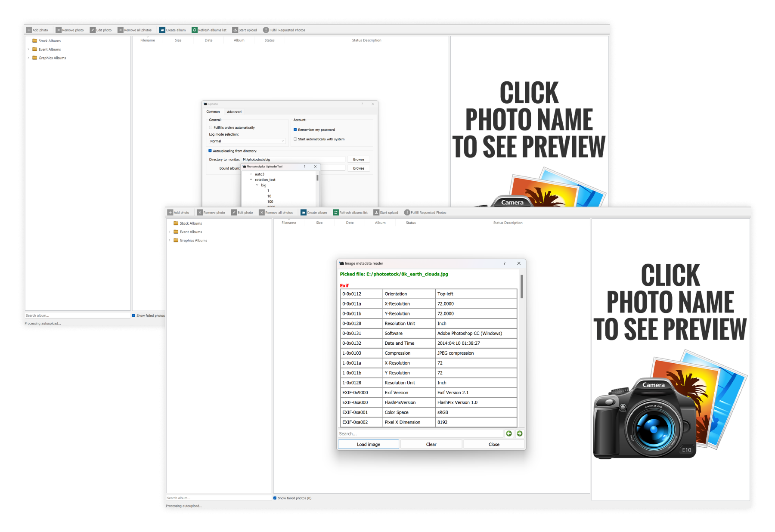
Task: Select Event Albums folder in the front window
Action: (x=187, y=232)
